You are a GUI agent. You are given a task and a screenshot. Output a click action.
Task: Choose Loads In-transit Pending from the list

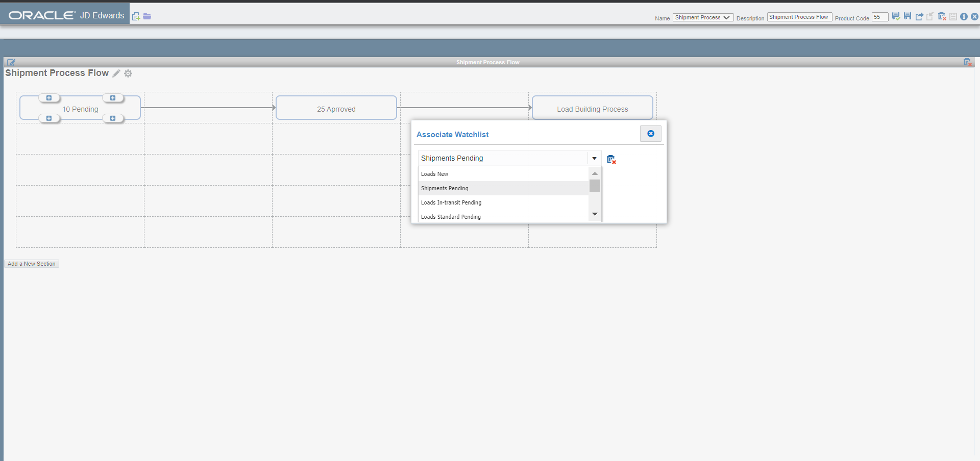pyautogui.click(x=503, y=202)
